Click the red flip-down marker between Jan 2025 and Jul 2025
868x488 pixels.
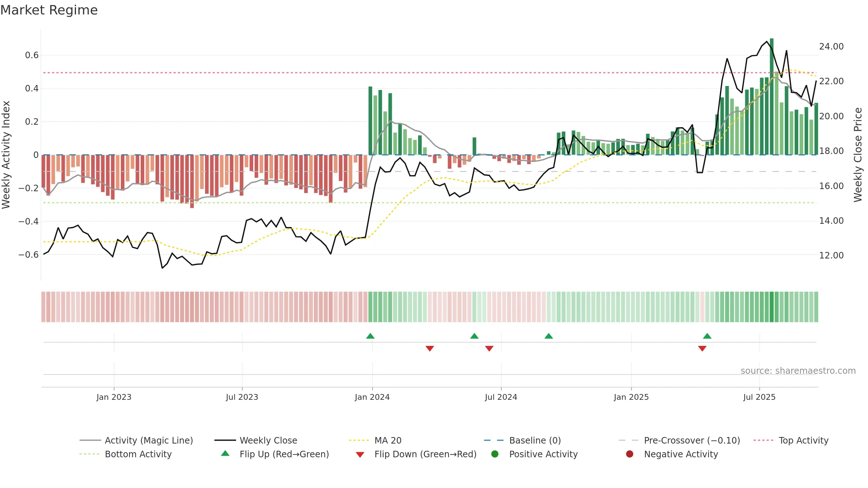(x=702, y=348)
